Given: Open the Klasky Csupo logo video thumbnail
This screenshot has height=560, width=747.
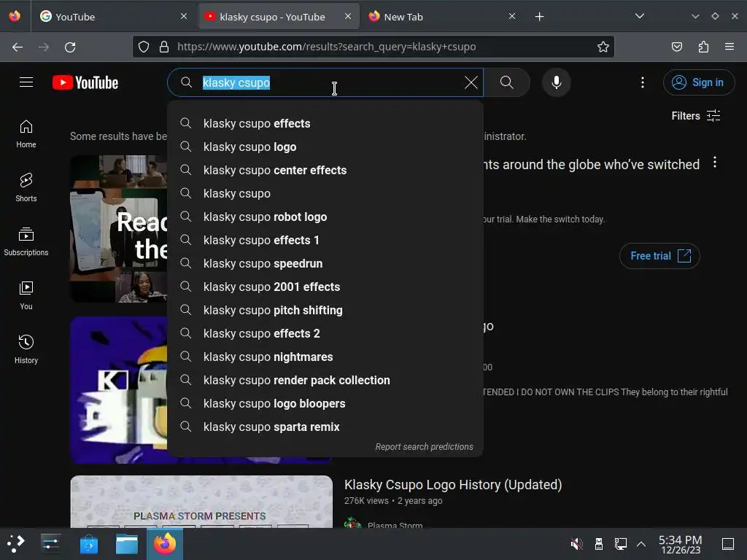Looking at the screenshot, I should pos(118,389).
